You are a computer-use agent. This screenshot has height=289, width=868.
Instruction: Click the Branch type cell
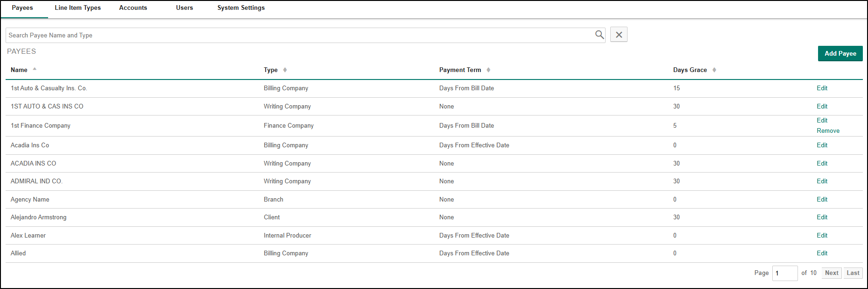(x=273, y=199)
